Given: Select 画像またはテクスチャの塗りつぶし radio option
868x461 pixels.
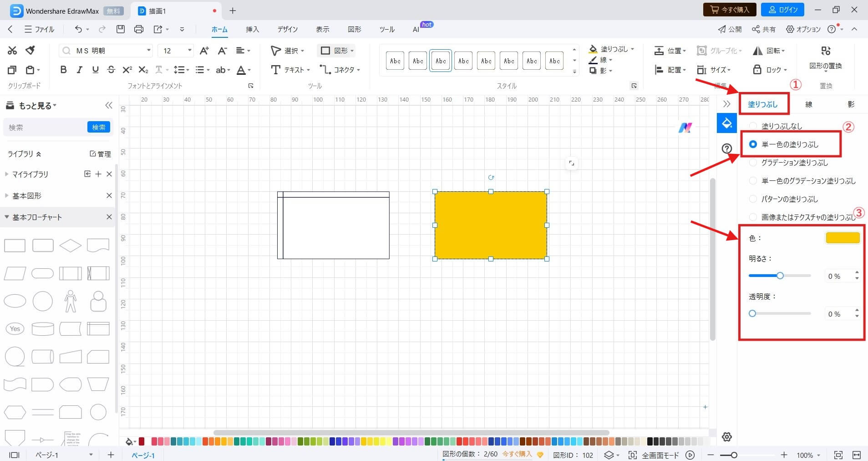Looking at the screenshot, I should pyautogui.click(x=753, y=217).
